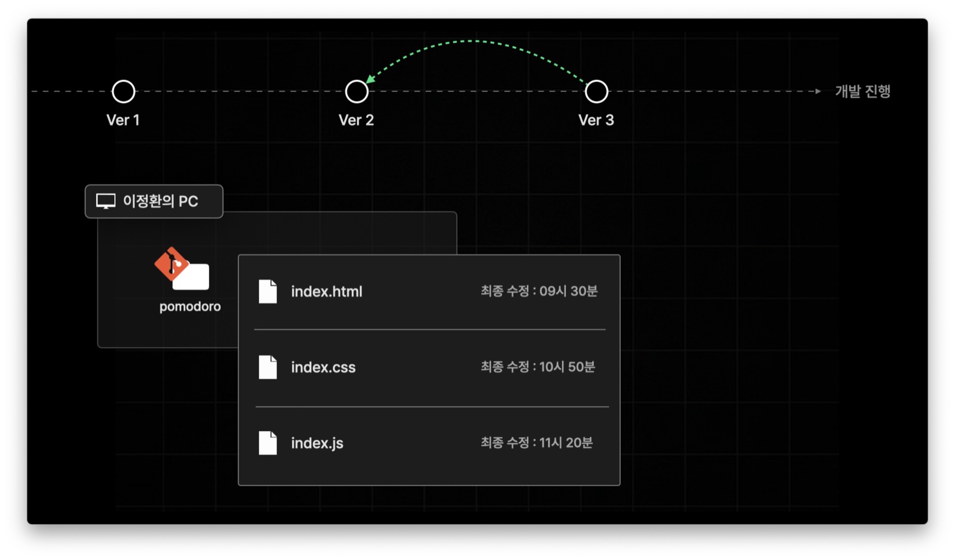The image size is (955, 560).
Task: Click the 최종 수정 : 11시 20분 timestamp
Action: [x=537, y=443]
